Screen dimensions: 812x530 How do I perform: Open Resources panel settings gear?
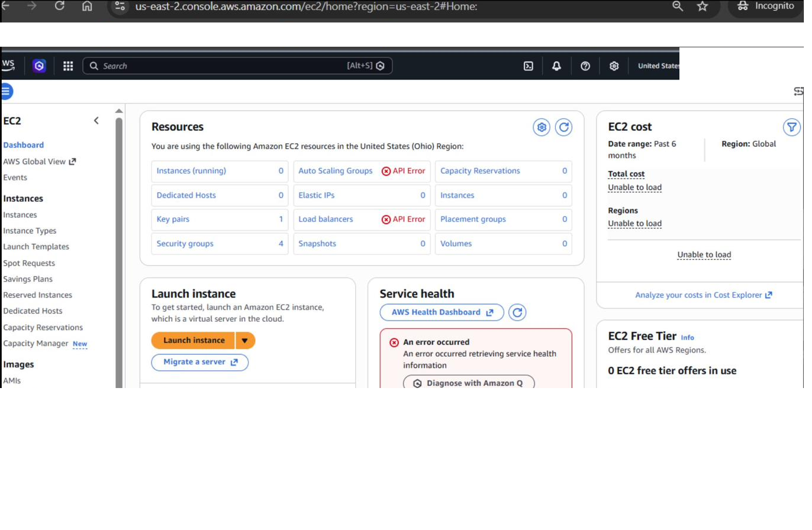542,127
